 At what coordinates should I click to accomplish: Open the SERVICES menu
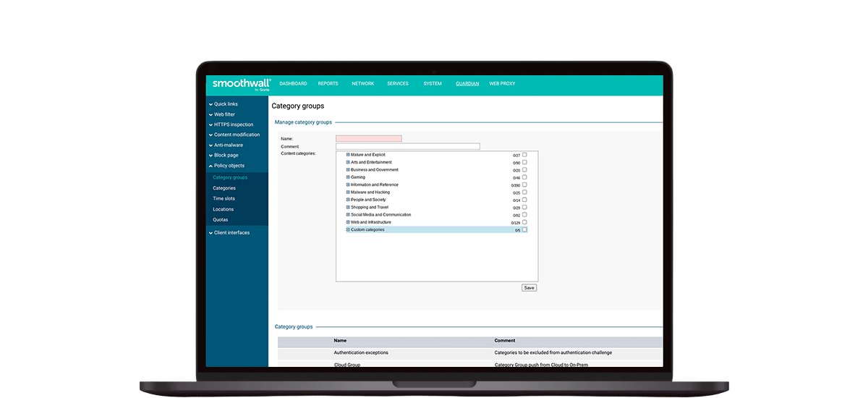pos(398,84)
